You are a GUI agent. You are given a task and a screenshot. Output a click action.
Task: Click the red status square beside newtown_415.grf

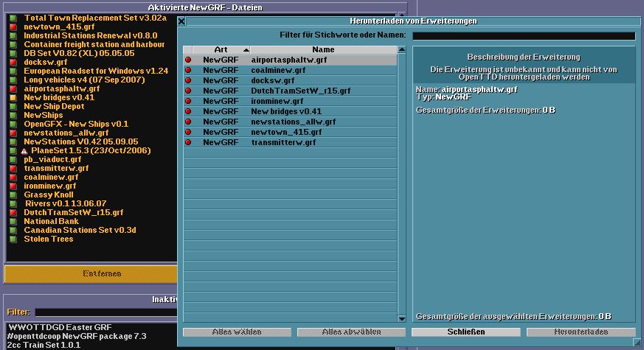coord(13,27)
